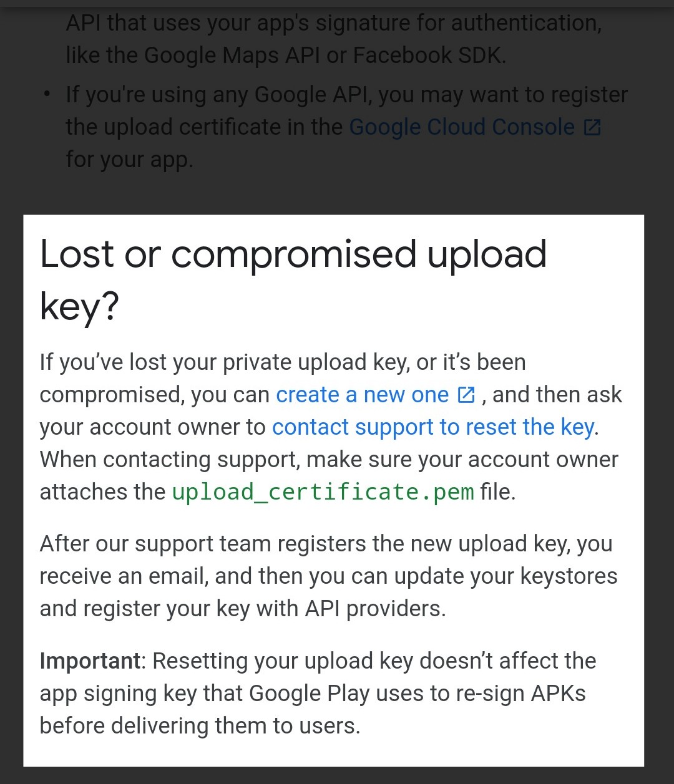Click 'If you've lost your private upload key' line
The height and width of the screenshot is (784, 674).
point(283,362)
